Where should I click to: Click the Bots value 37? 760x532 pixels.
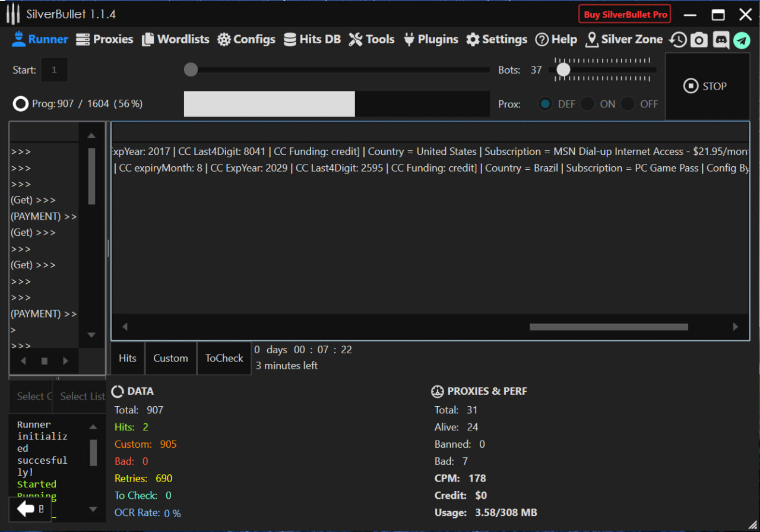[536, 70]
